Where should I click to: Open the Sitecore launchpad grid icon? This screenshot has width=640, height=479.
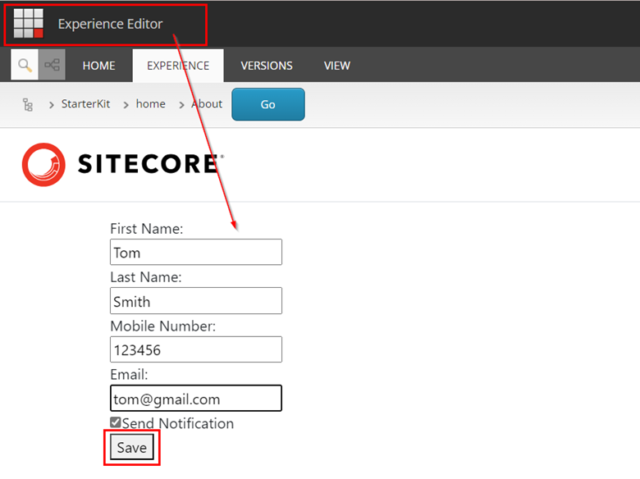[x=28, y=23]
